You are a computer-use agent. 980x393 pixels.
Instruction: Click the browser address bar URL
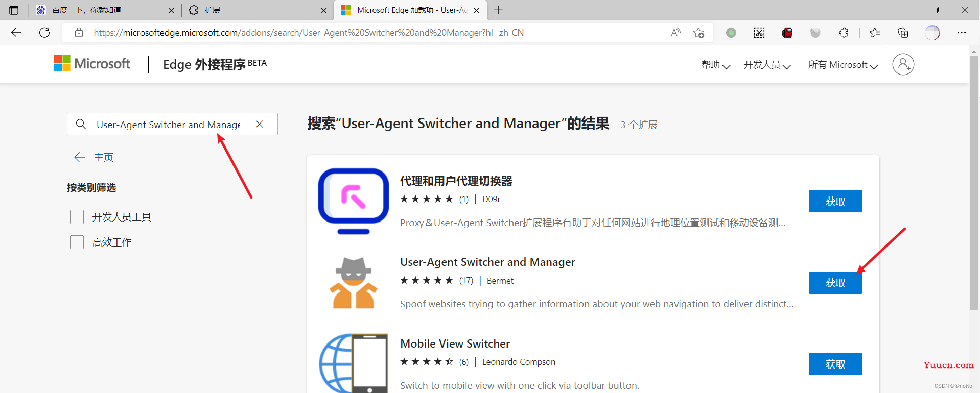[309, 33]
